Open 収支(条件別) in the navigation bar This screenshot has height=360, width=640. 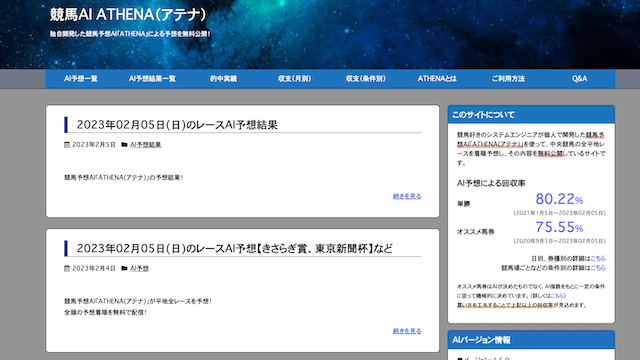point(366,79)
